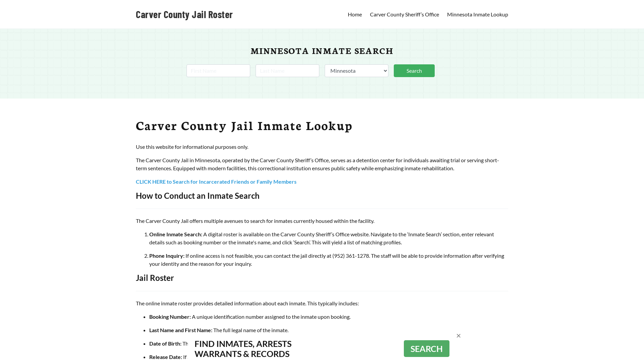Screen dimensions: 644x362
Task: Expand the Minnesota state dropdown options
Action: 356,70
